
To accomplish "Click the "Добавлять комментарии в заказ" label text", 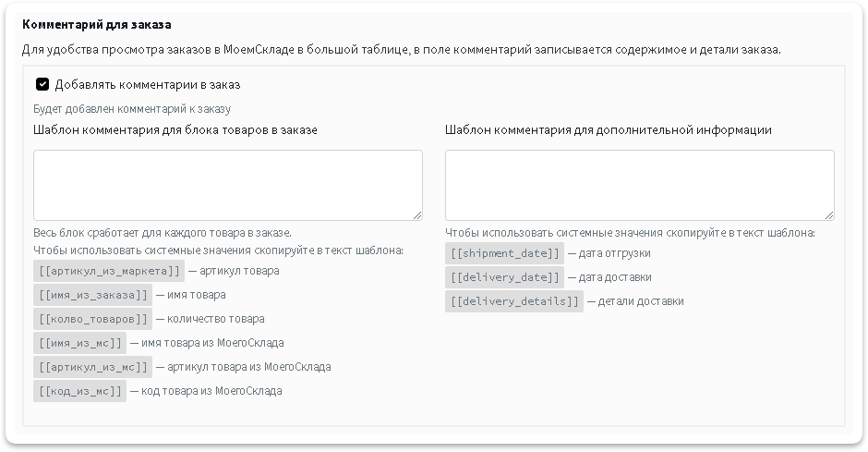I will (148, 85).
